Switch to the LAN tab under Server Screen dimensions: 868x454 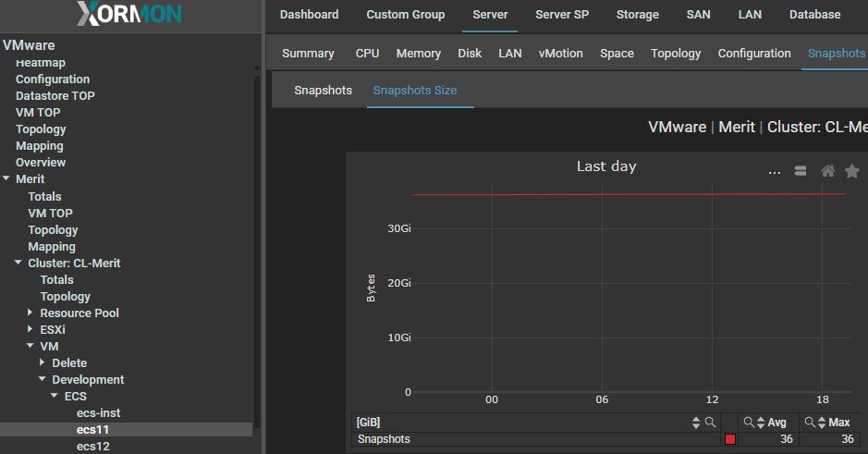click(x=510, y=53)
